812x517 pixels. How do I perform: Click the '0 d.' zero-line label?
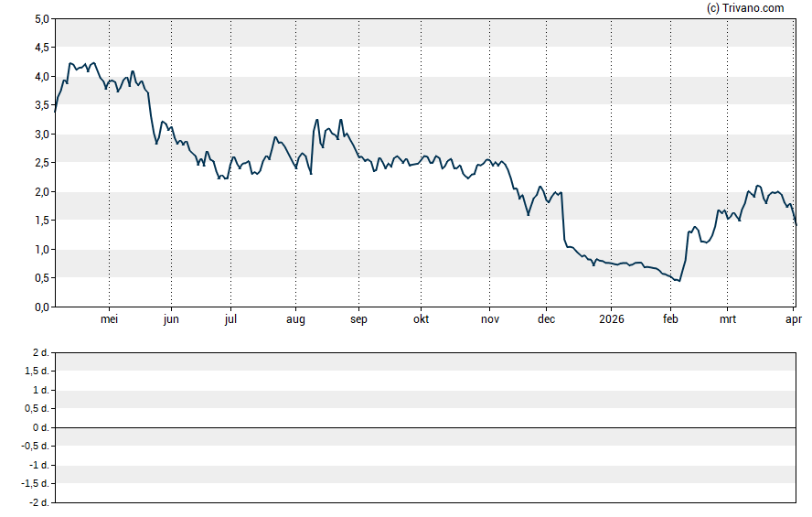pos(39,428)
